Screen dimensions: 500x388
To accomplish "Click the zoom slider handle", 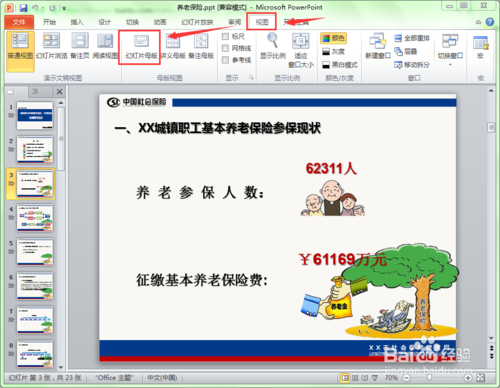I will click(x=430, y=377).
